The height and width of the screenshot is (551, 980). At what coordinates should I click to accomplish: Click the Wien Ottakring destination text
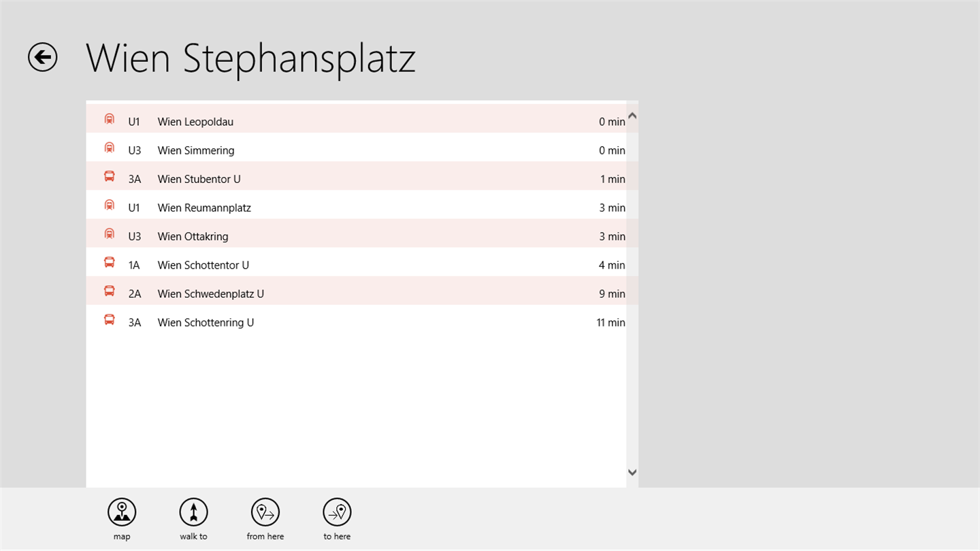pyautogui.click(x=193, y=237)
